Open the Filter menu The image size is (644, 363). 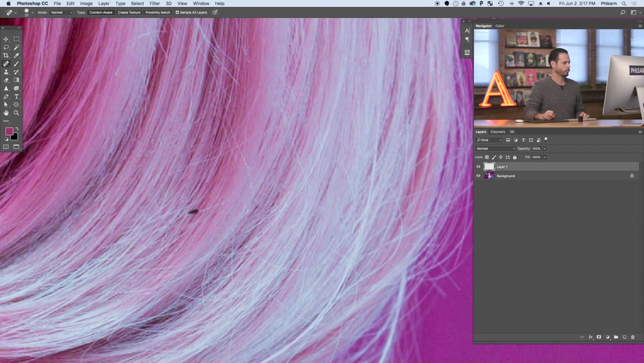tap(155, 3)
